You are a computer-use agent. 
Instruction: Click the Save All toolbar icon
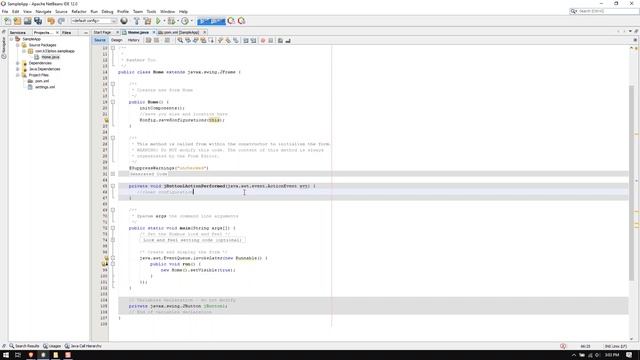(x=38, y=21)
